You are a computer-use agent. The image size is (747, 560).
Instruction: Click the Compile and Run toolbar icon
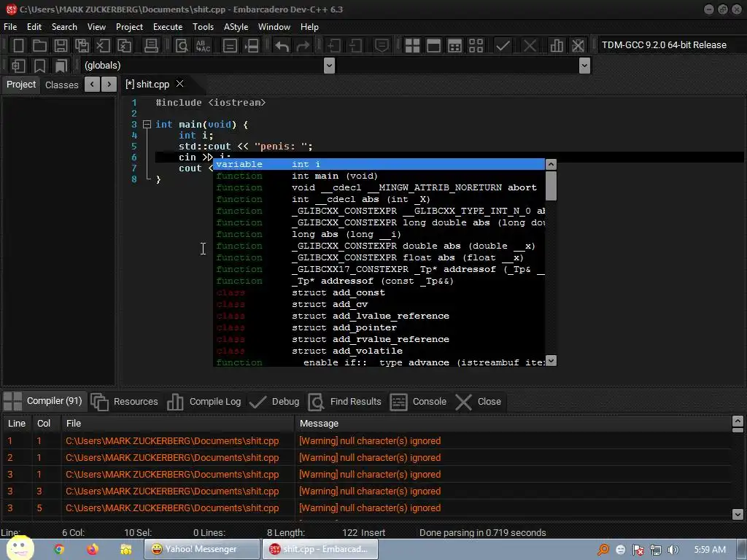click(455, 46)
